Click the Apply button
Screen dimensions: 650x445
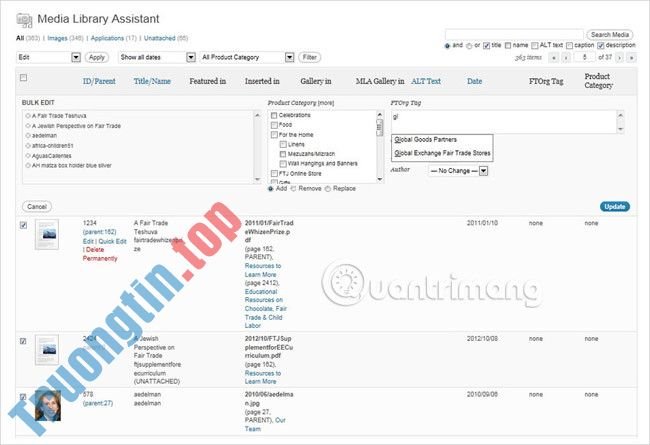pos(97,57)
